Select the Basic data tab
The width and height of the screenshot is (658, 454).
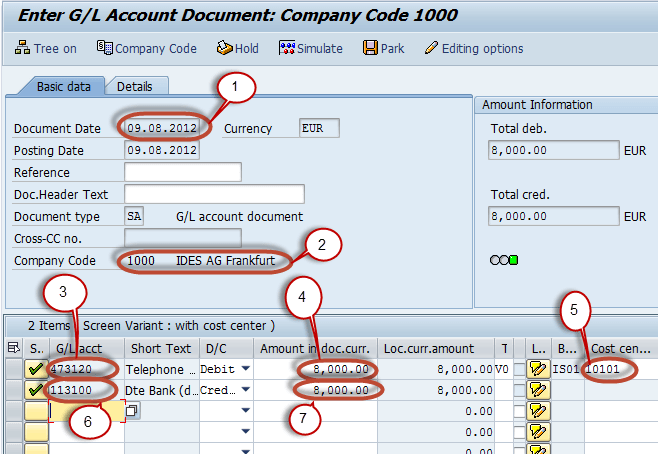coord(63,87)
